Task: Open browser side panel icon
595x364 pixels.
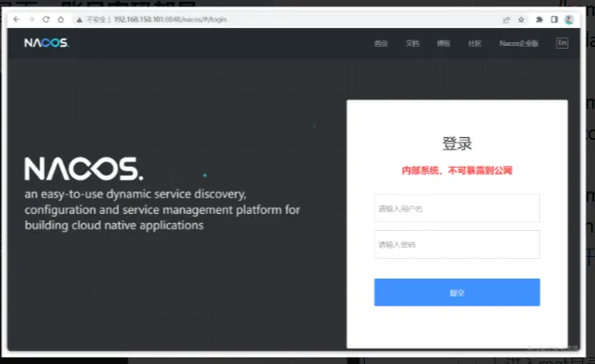Action: [554, 20]
